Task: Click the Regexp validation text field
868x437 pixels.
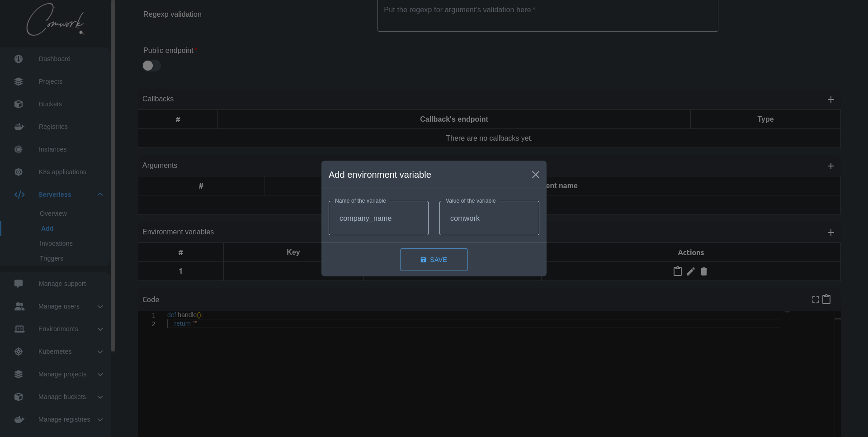Action: pyautogui.click(x=547, y=16)
